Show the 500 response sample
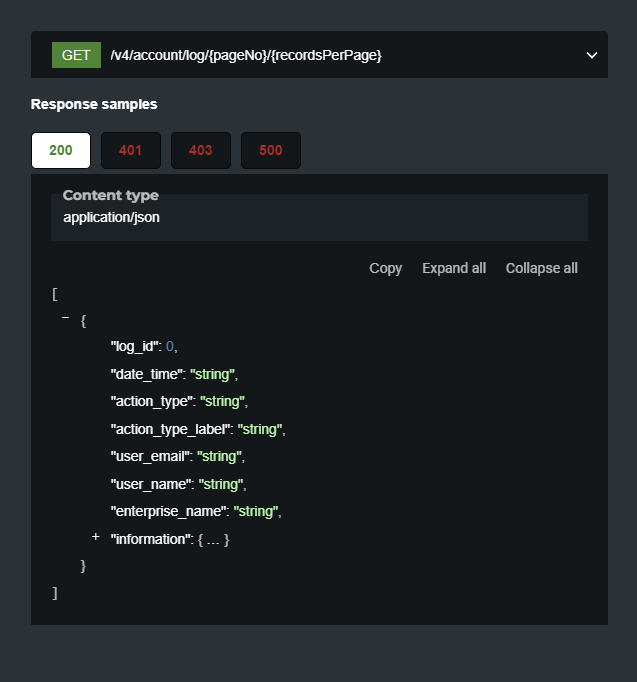The height and width of the screenshot is (682, 637). (270, 150)
